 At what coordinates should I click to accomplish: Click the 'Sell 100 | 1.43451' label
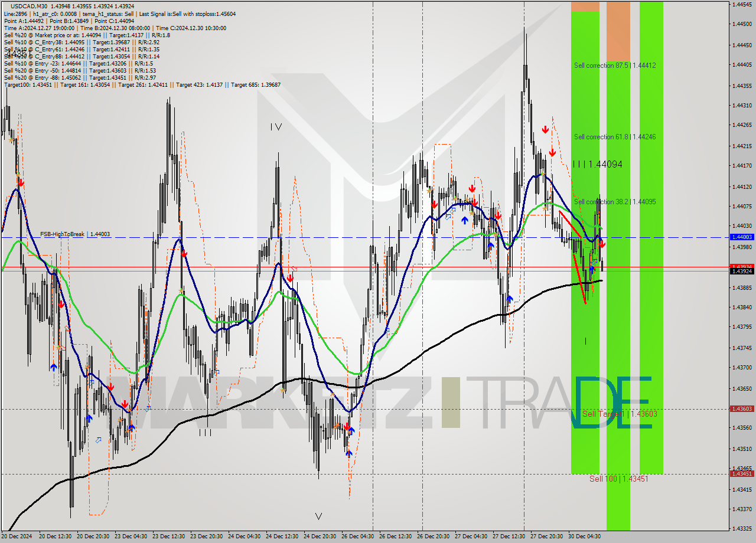[618, 479]
